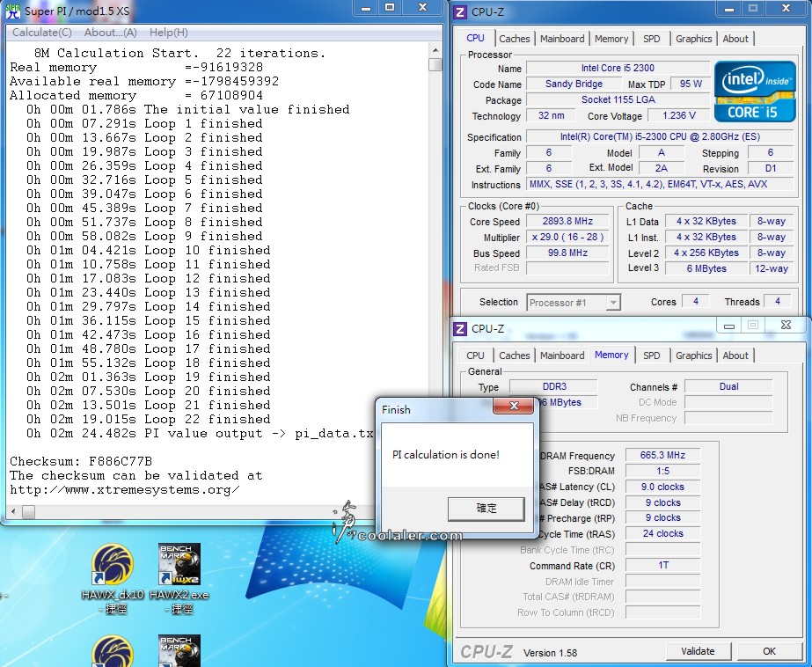Switch to Memory tab in top CPU-Z
This screenshot has height=667, width=812.
[611, 39]
